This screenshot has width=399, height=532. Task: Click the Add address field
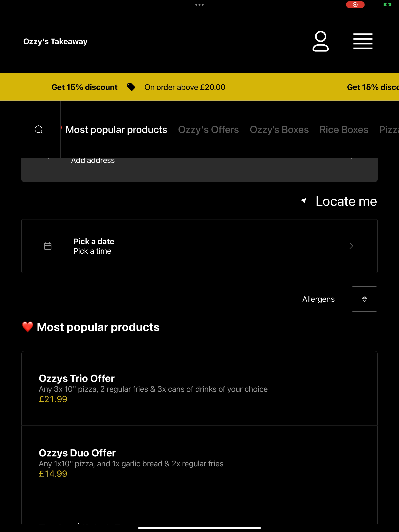199,170
